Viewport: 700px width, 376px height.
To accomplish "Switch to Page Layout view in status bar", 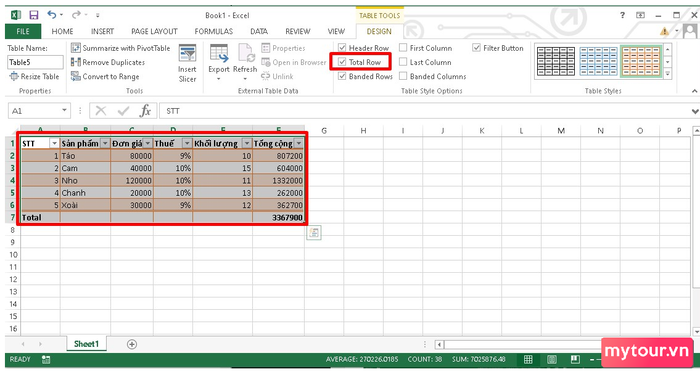I will [552, 359].
